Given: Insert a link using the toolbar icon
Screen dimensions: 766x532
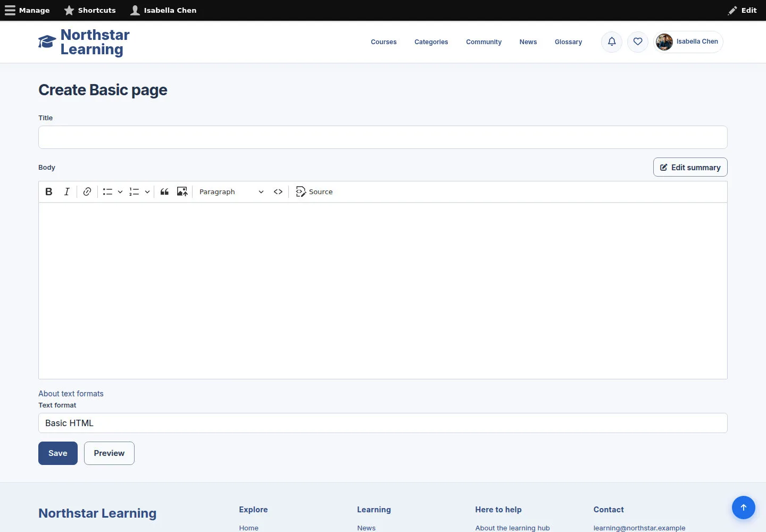Looking at the screenshot, I should (x=87, y=192).
